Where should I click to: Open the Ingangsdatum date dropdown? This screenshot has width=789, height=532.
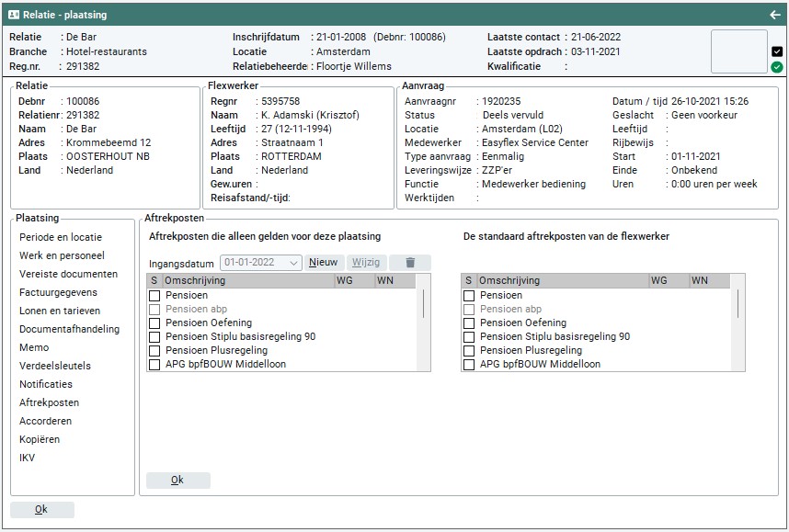[293, 263]
